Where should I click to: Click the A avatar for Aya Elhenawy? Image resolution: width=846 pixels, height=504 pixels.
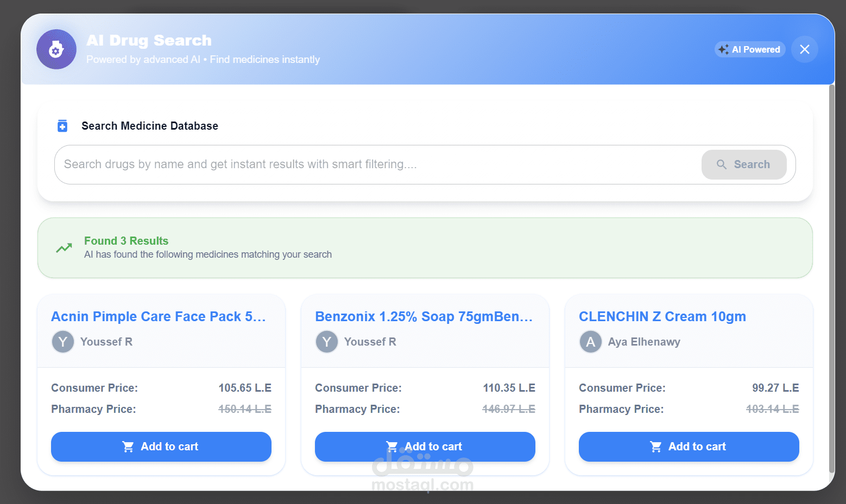[x=591, y=342]
